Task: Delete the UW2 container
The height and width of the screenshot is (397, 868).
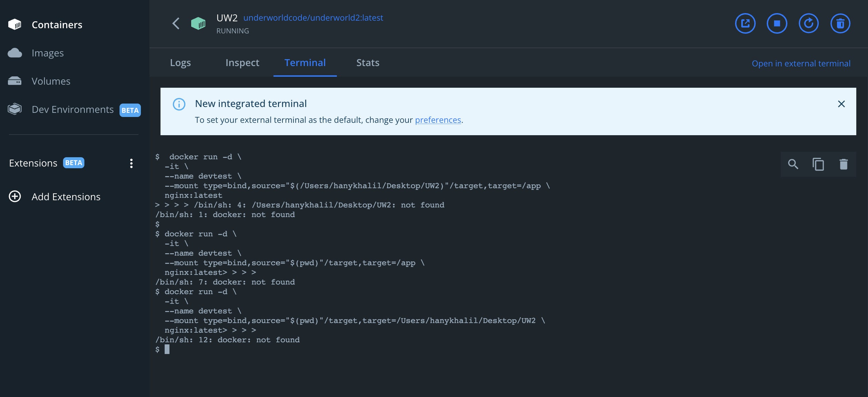Action: (840, 23)
